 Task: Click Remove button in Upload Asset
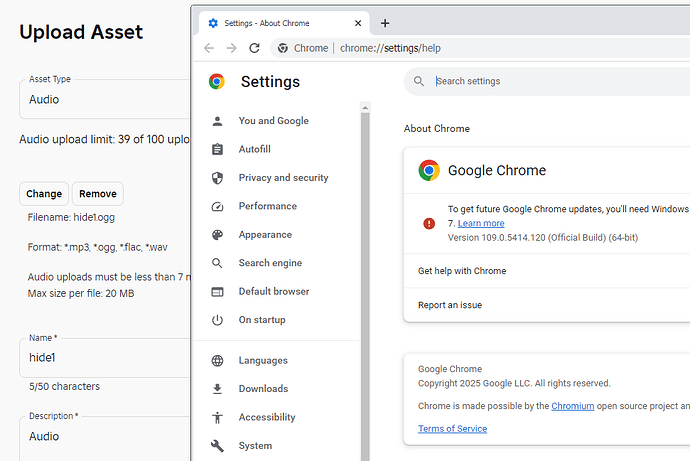coord(98,194)
